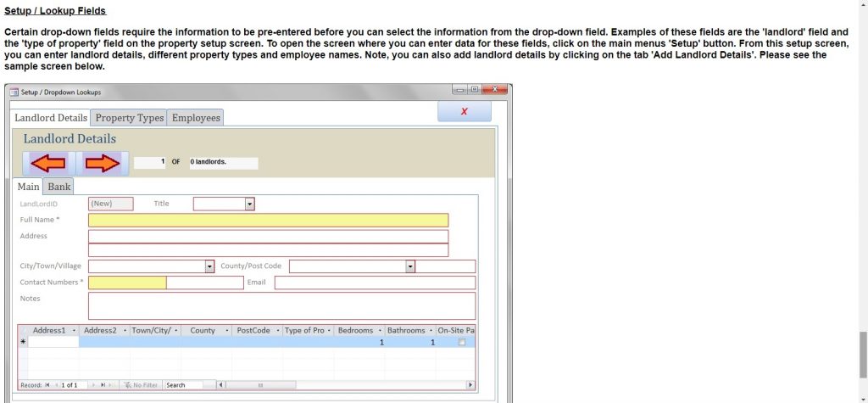Click the No Filter indicator
Viewport: 868px width, 403px height.
click(141, 385)
